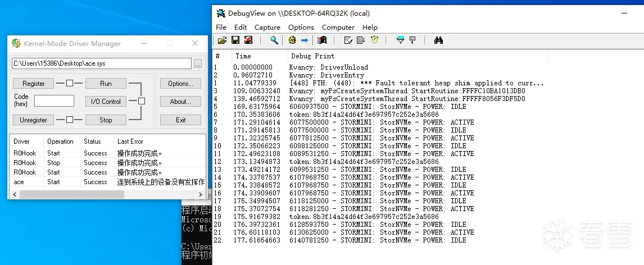Open the File menu in DebugView
Image resolution: width=644 pixels, height=265 pixels.
(x=221, y=27)
